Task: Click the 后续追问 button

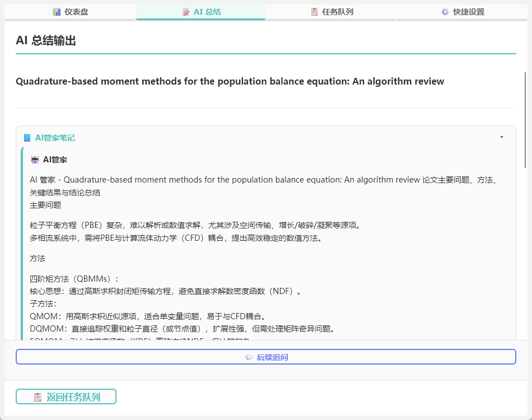Action: [x=265, y=356]
